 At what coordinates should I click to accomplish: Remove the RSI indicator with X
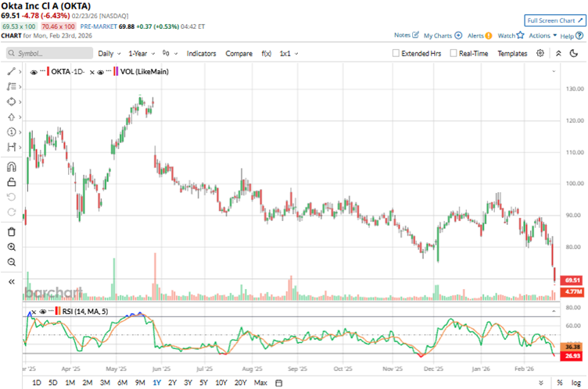coord(34,312)
